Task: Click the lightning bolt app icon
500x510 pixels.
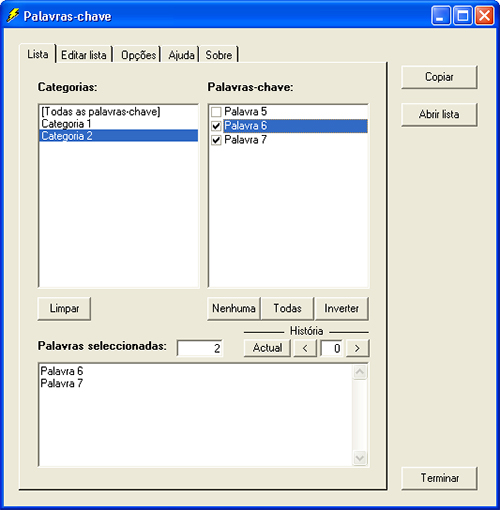Action: 13,16
